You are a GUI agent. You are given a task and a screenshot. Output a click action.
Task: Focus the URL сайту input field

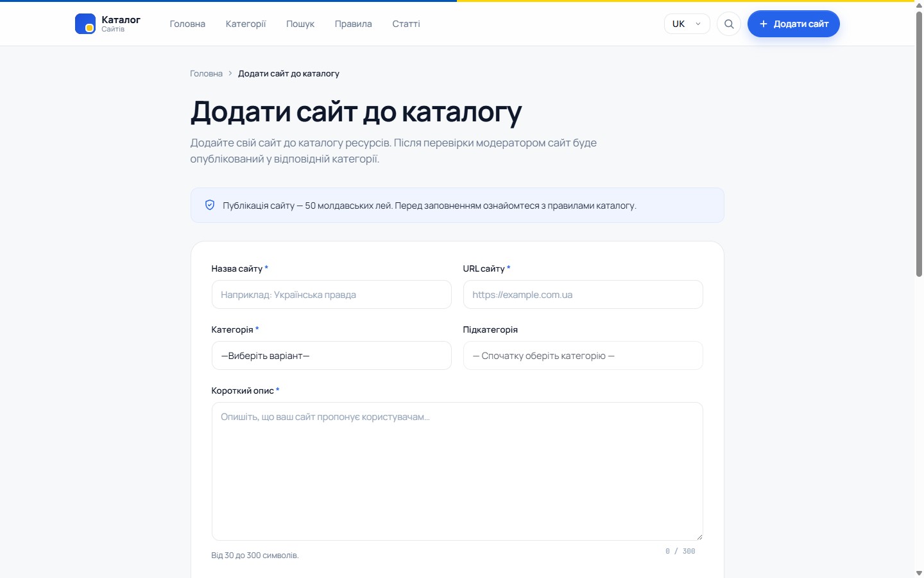[583, 294]
